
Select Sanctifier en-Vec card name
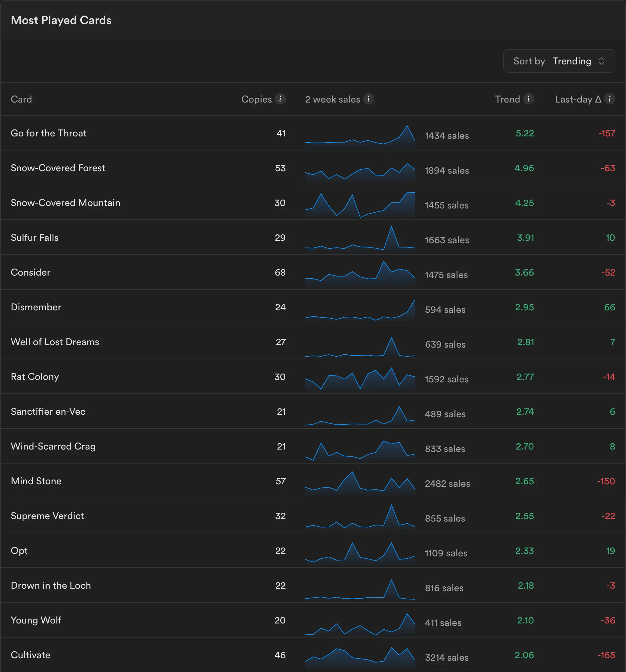coord(48,411)
